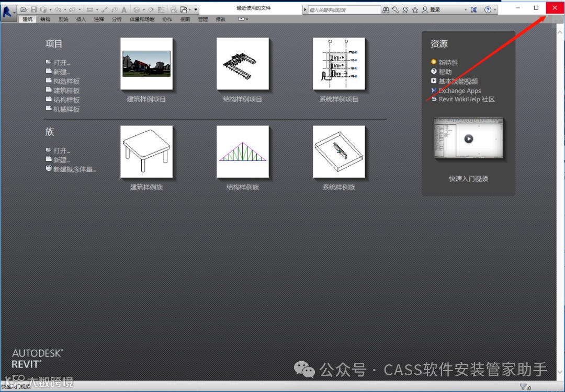Open the 结构样例族 truss thumbnail
Image resolution: width=565 pixels, height=392 pixels.
243,152
